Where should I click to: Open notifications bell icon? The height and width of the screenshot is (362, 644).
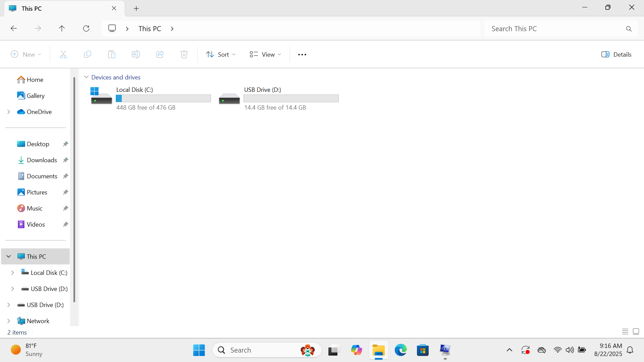[x=630, y=350]
